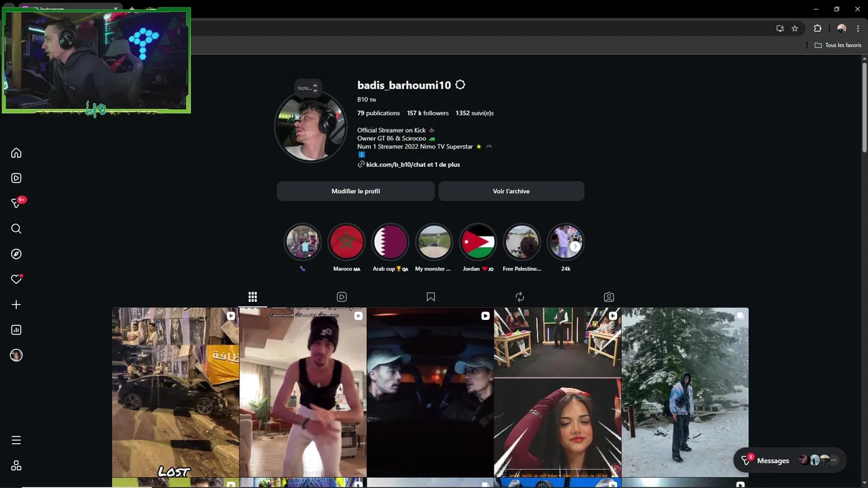Open Tous les favoris bookmarks folder
This screenshot has width=868, height=488.
coord(838,45)
